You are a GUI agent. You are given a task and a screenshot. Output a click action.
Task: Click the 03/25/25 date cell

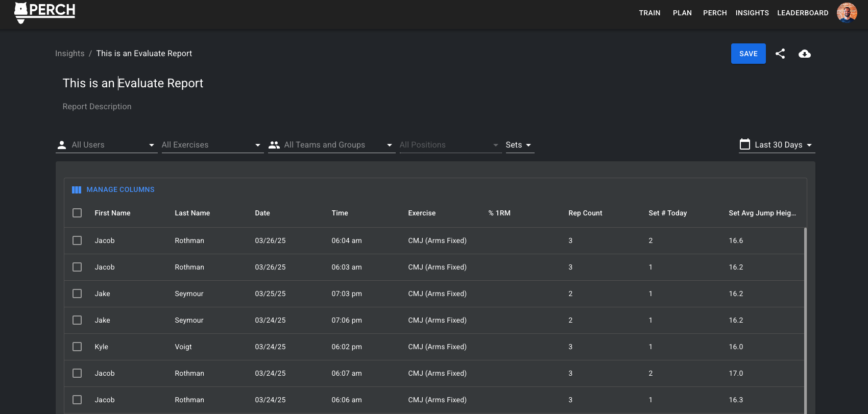(x=270, y=294)
